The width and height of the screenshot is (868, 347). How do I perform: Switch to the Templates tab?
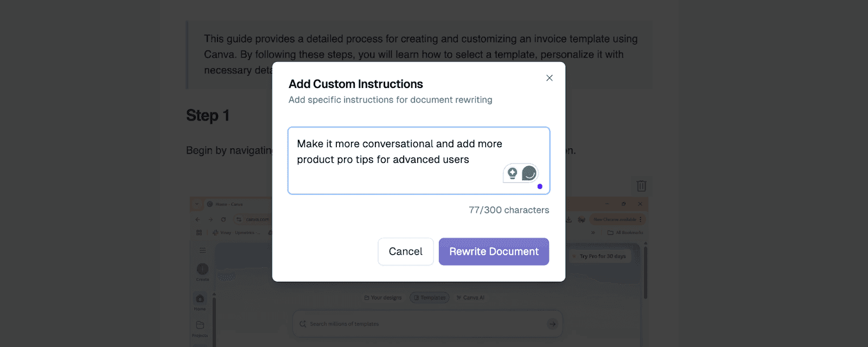[x=429, y=298]
